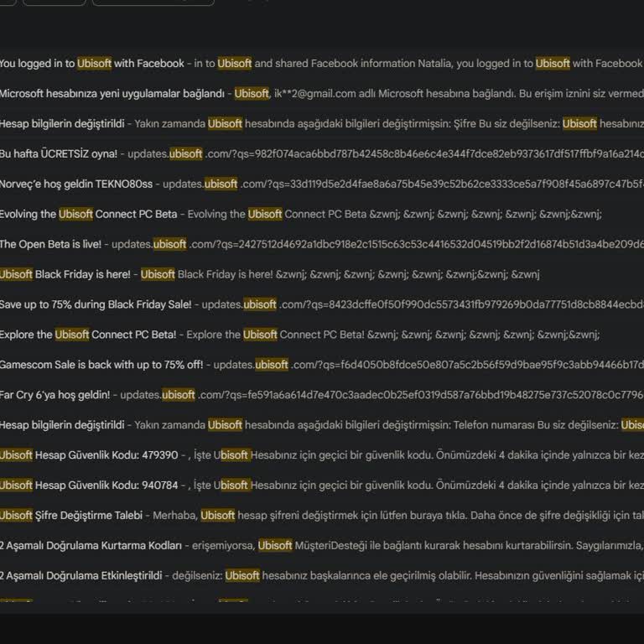Open 'Ubisoft Hesap Güvenlik Kodu: 940784' email
Viewport: 644px width, 644px height.
pyautogui.click(x=322, y=485)
